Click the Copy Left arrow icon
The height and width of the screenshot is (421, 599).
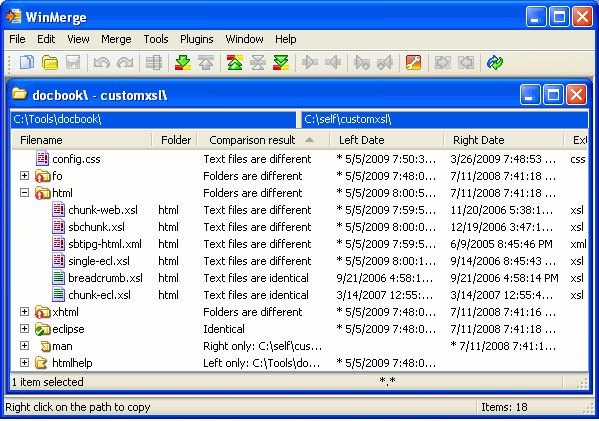click(333, 62)
